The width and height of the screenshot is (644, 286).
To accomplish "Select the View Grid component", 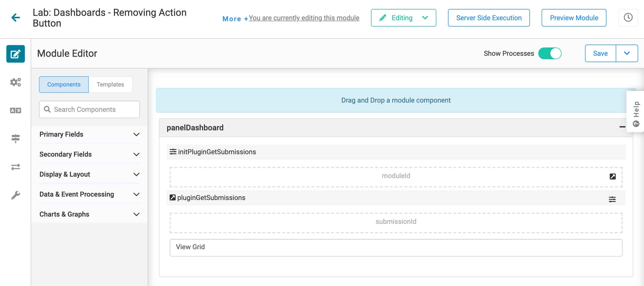I will pyautogui.click(x=396, y=248).
